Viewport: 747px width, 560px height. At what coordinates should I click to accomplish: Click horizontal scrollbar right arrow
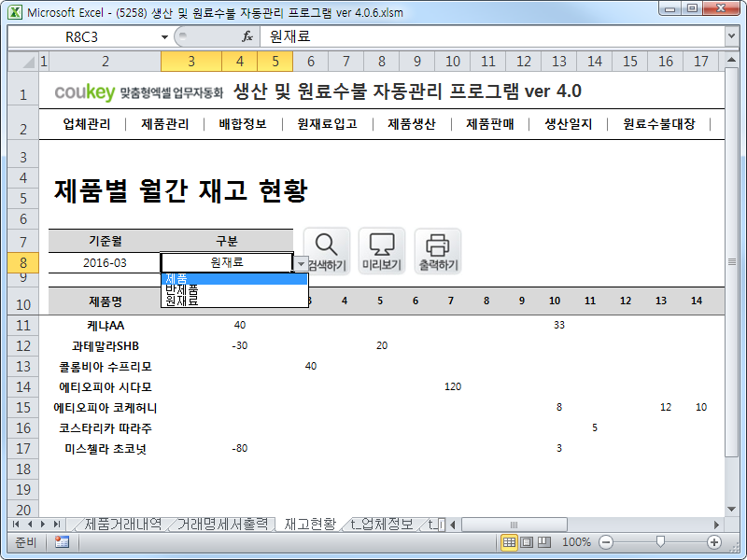point(716,525)
